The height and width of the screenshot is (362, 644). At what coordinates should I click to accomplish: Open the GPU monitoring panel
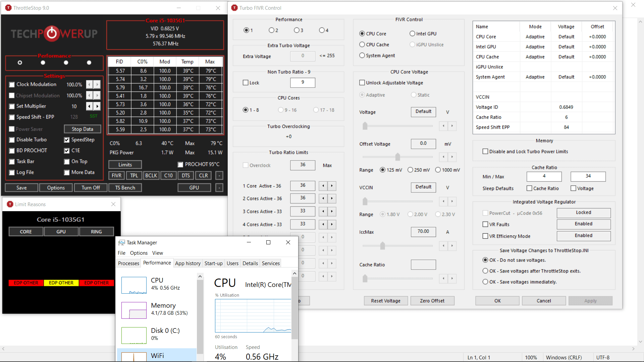(194, 187)
